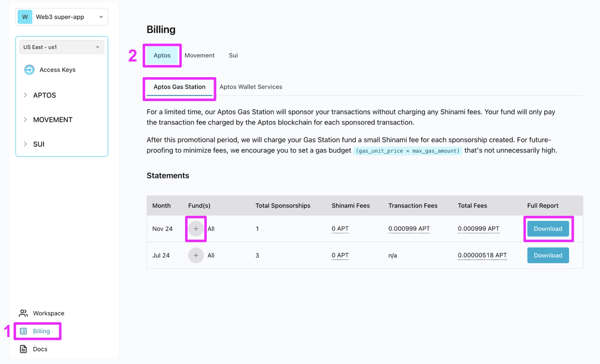Click the Transaction Fees column header
The height and width of the screenshot is (364, 600).
pyautogui.click(x=413, y=206)
